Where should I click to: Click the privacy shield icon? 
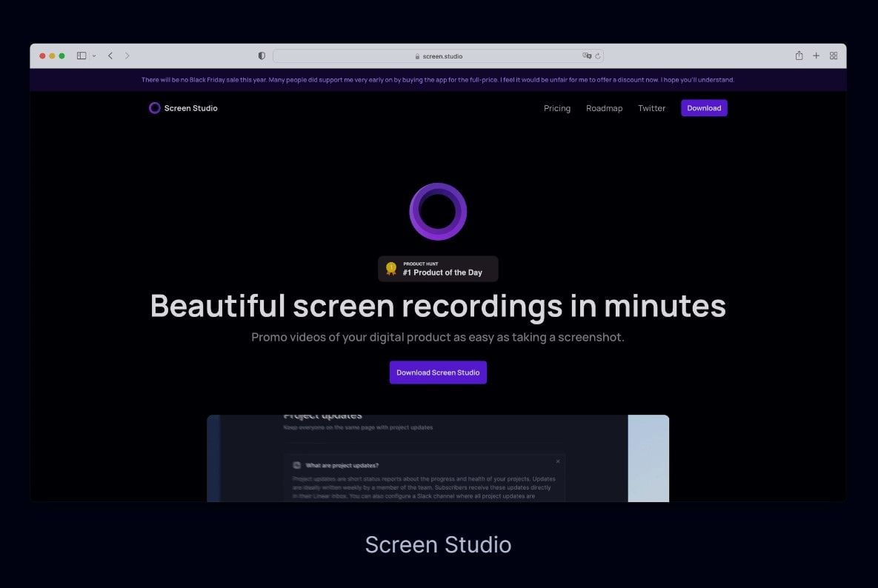[262, 56]
